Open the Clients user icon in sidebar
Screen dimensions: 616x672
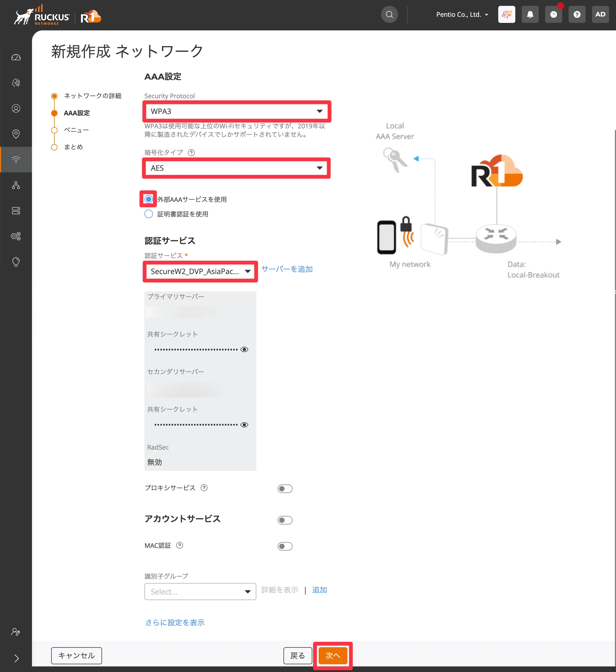pos(16,108)
